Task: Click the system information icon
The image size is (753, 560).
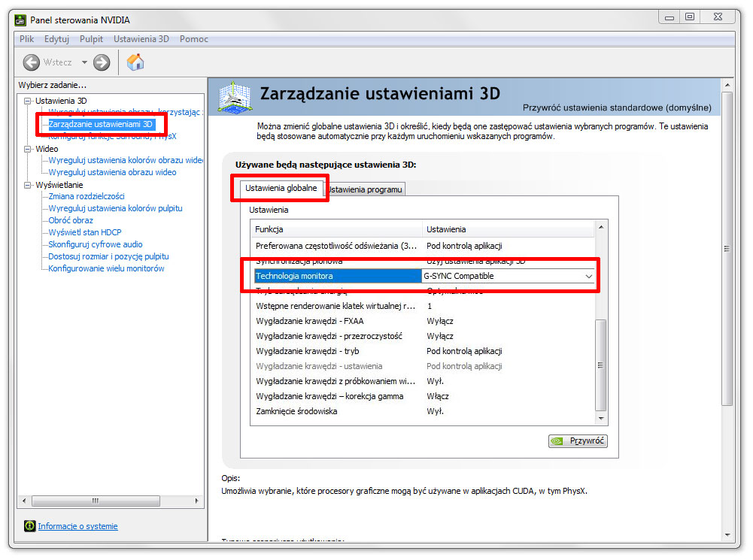Action: (29, 526)
